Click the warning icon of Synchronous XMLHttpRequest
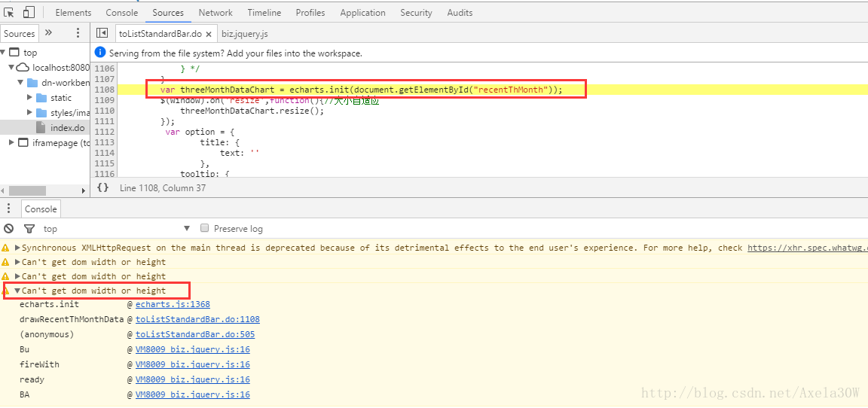This screenshot has height=408, width=868. (5, 248)
